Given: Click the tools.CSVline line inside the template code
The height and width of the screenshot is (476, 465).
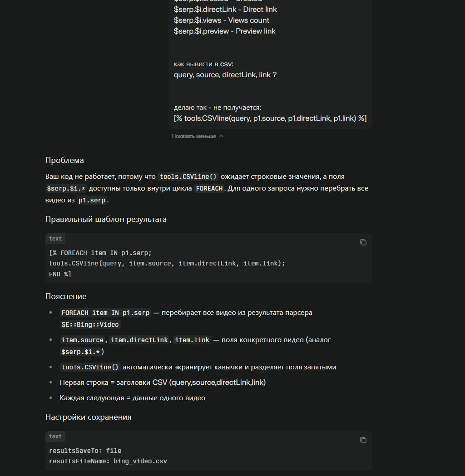Looking at the screenshot, I should [x=167, y=263].
